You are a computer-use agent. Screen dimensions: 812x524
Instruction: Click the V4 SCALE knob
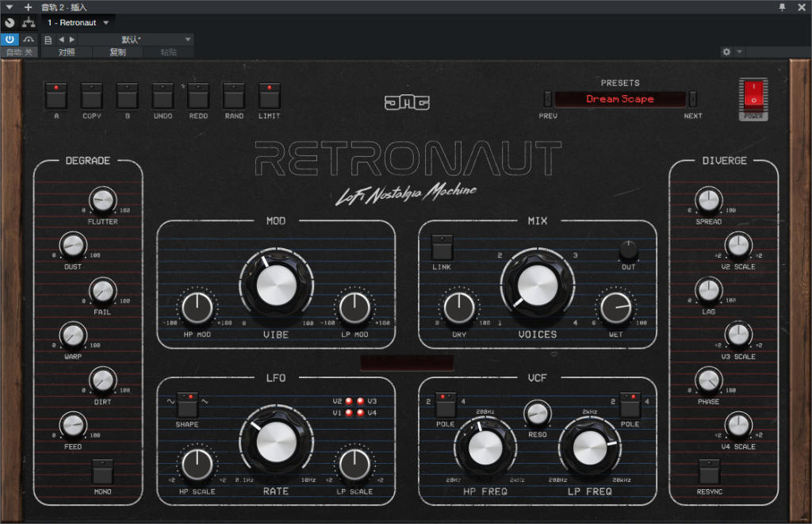[x=738, y=425]
